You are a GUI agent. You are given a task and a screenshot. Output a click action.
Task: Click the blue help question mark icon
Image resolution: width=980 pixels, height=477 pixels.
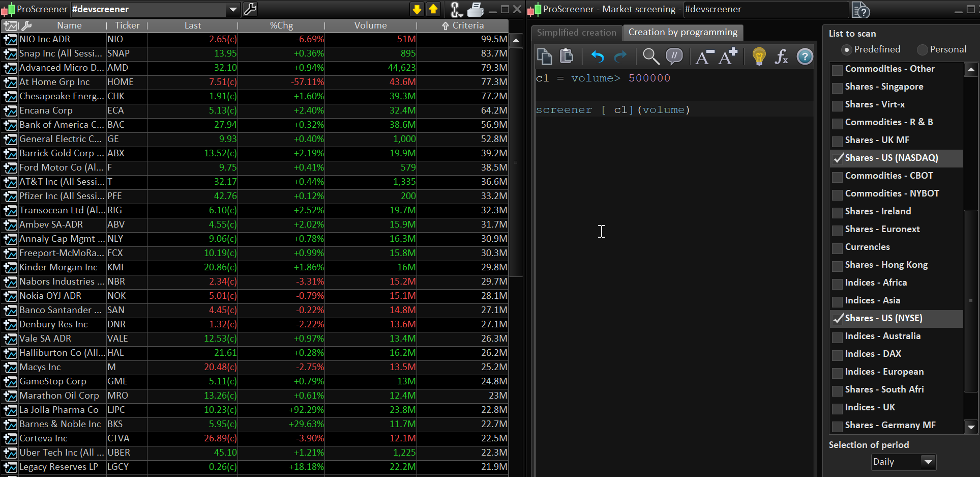tap(805, 57)
